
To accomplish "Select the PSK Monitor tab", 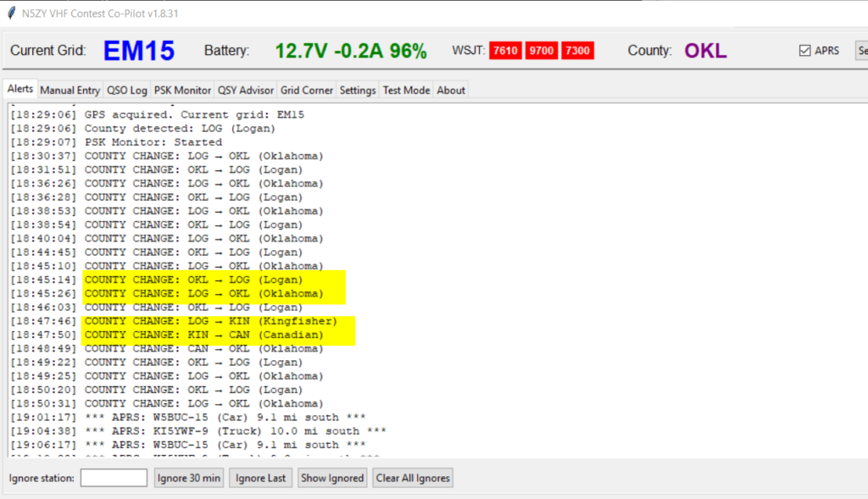I will point(182,90).
